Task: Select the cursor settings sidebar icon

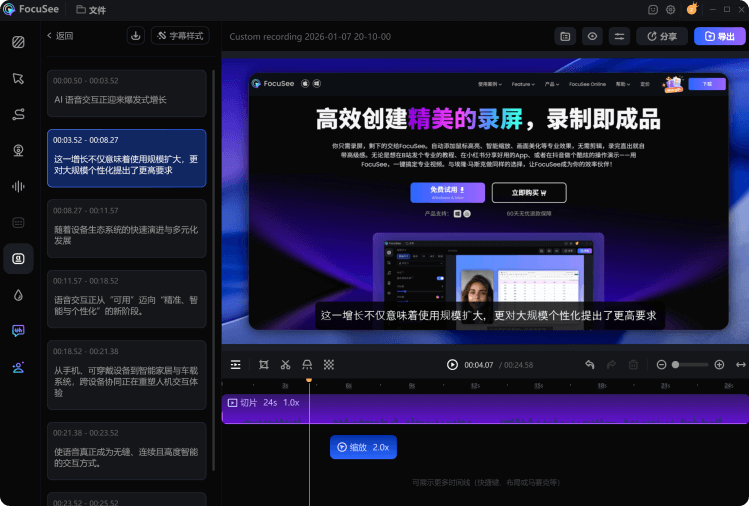Action: [x=18, y=78]
